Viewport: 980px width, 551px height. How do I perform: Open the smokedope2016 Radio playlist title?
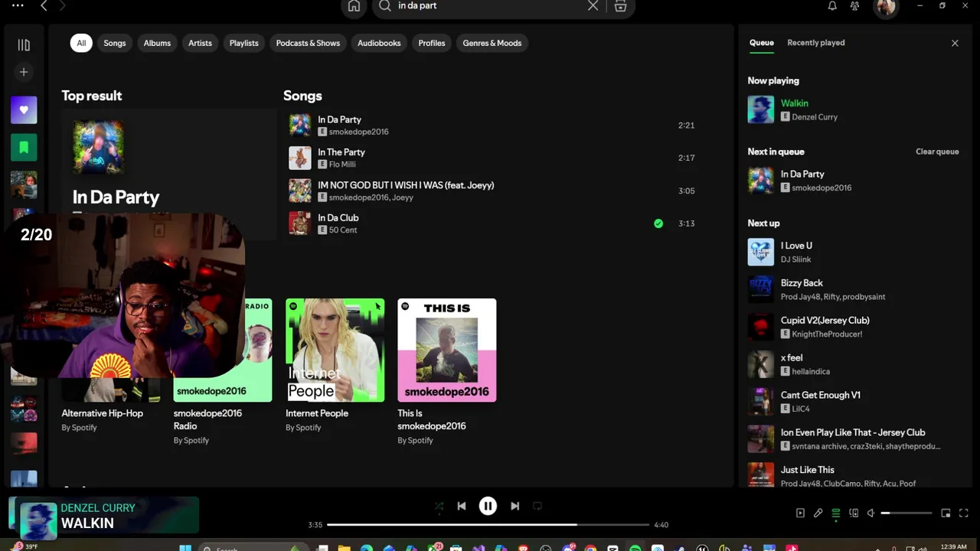pos(207,419)
